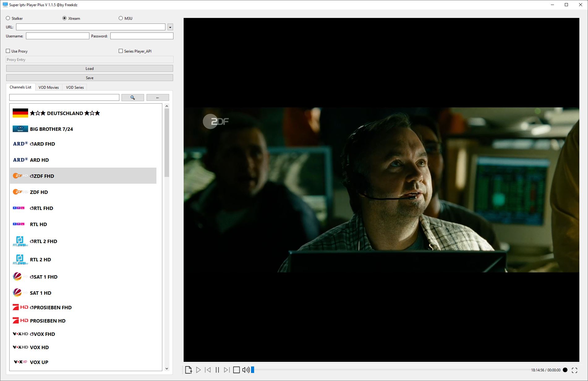Image resolution: width=588 pixels, height=381 pixels.
Task: Select RTL 2 FHD channel
Action: click(83, 241)
